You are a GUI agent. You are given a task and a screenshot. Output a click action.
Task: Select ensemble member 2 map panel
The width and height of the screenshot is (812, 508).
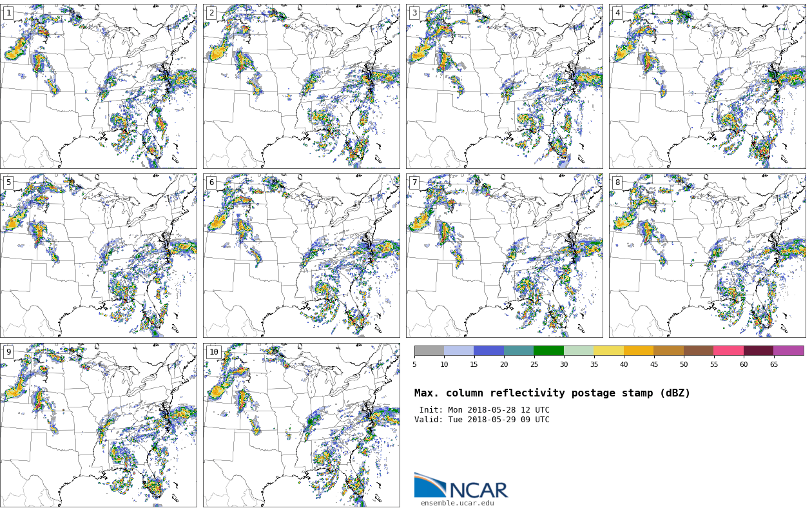(301, 86)
